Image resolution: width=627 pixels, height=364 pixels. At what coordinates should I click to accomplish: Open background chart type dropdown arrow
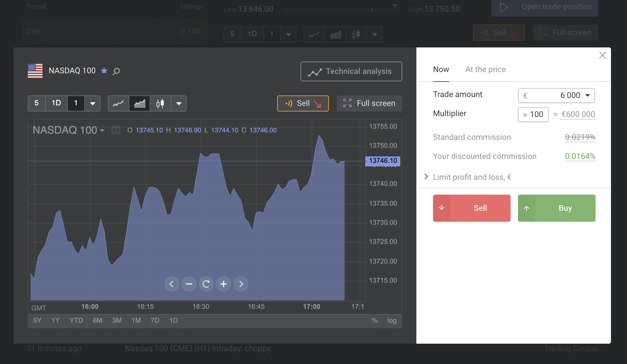click(374, 34)
